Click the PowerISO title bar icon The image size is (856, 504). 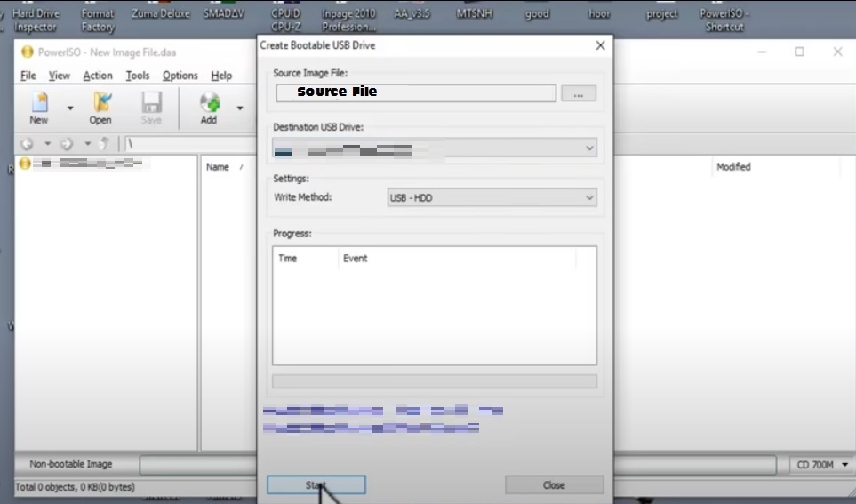tap(28, 52)
